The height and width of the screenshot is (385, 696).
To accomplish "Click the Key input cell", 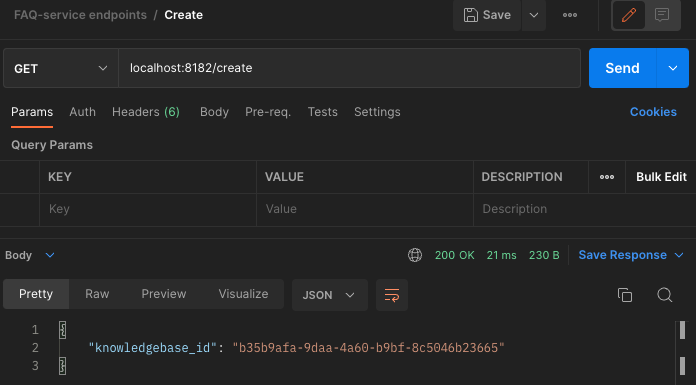I will pos(148,209).
